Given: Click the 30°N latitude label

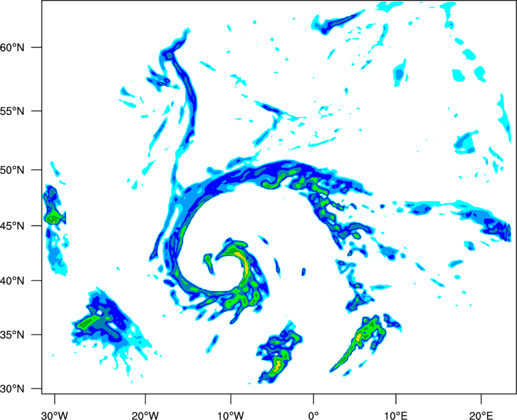Looking at the screenshot, I should pyautogui.click(x=12, y=389).
